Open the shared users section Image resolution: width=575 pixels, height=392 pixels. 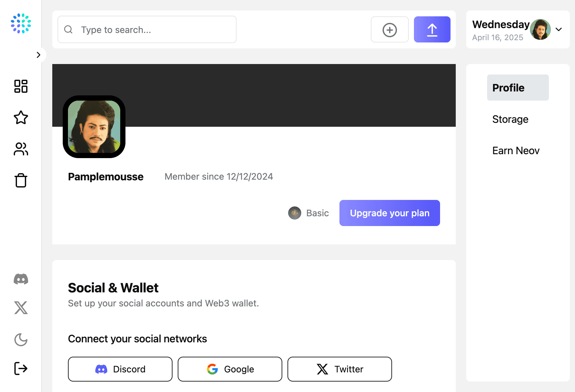(21, 149)
